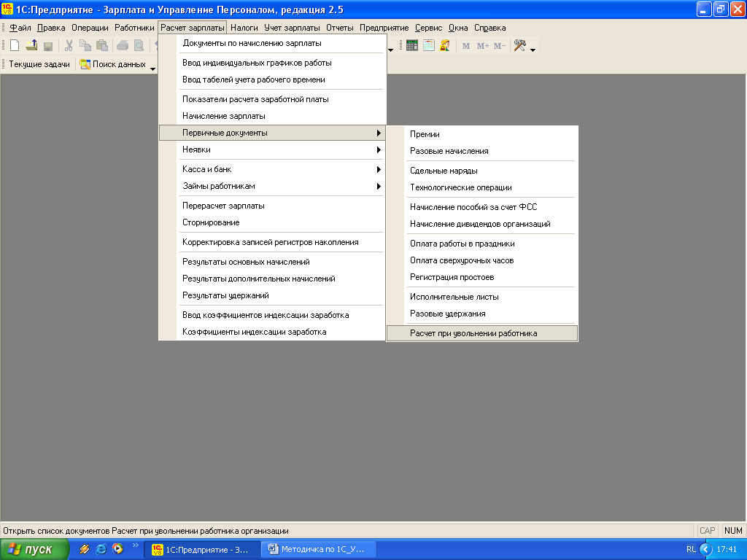Click the first quick launch taskbar icon
This screenshot has height=560, width=747.
tap(85, 549)
